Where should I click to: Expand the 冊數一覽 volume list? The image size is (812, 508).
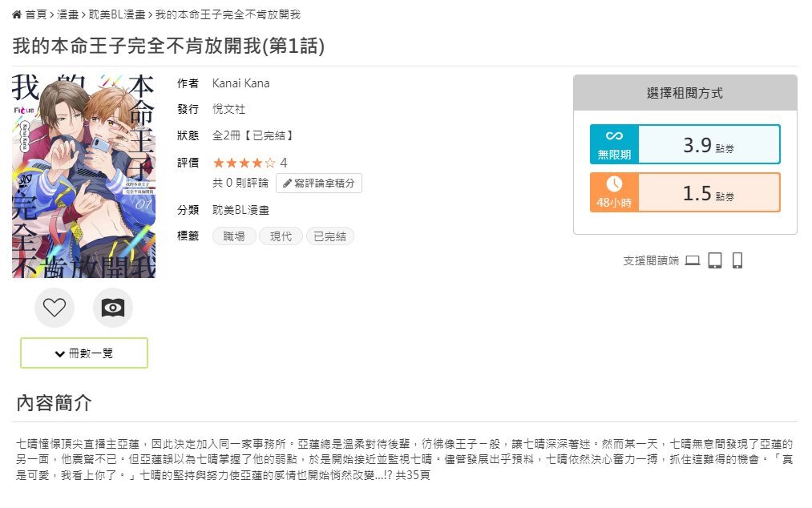(x=84, y=353)
